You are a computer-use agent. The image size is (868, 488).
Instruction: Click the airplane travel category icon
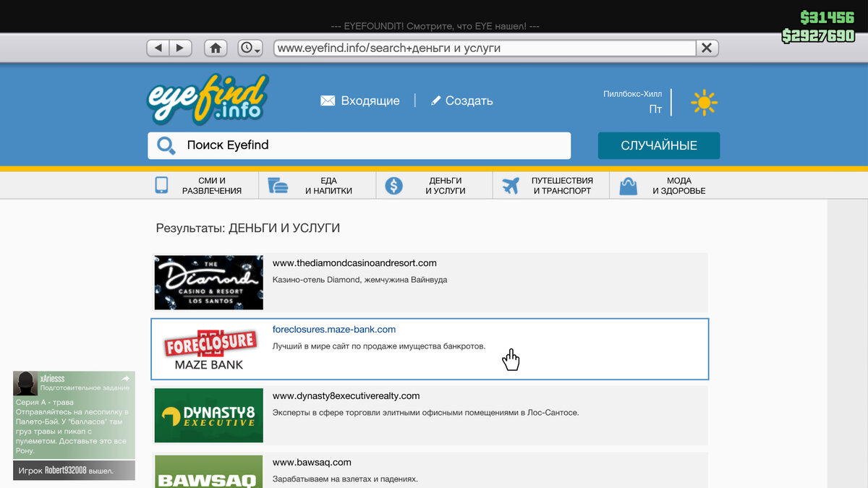coord(511,186)
